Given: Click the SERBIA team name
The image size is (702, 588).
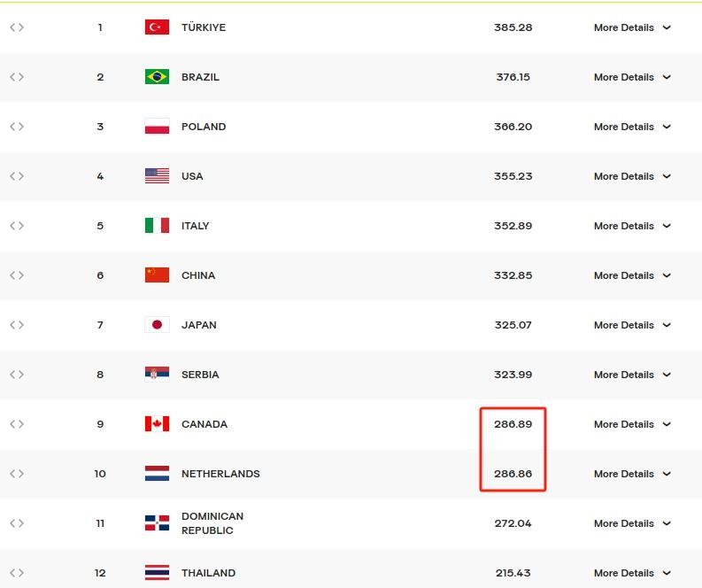Looking at the screenshot, I should point(200,375).
